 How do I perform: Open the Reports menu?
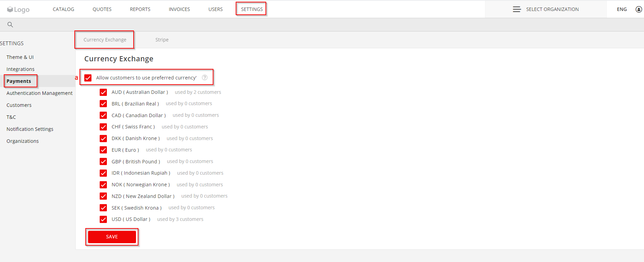coord(140,9)
